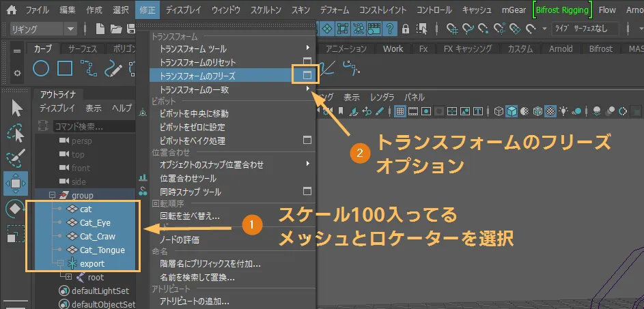Open the ピボットをベイク処理 option box
Screen dimensions: 644x309
point(307,141)
